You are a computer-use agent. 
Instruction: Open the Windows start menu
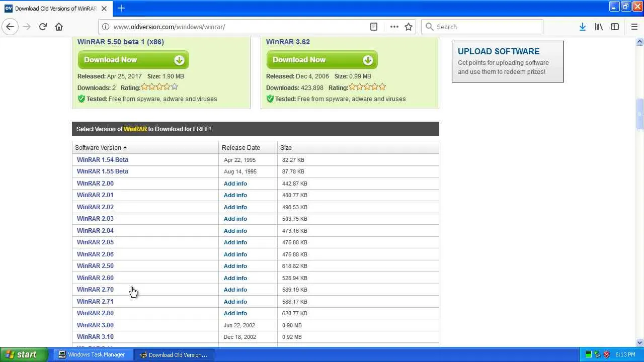tap(24, 354)
